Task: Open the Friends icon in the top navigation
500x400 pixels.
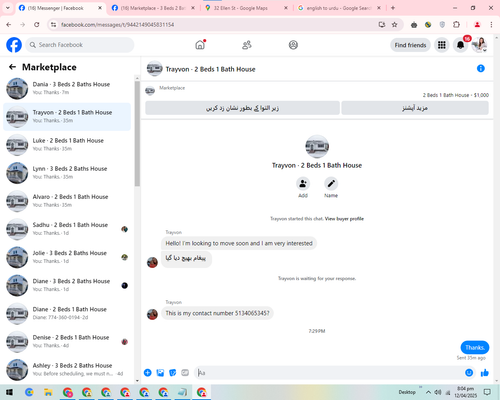Action: 247,45
